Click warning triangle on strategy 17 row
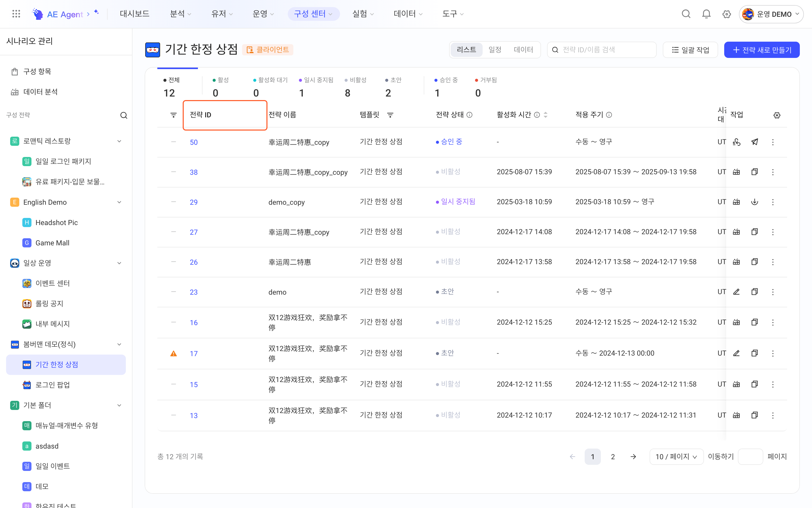The height and width of the screenshot is (508, 812). [174, 354]
